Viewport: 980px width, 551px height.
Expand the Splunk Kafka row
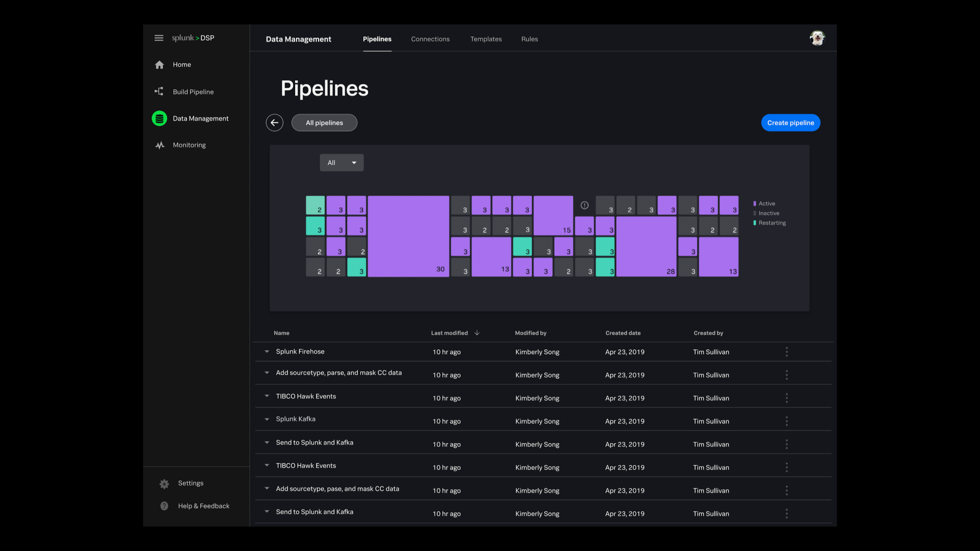click(x=267, y=419)
